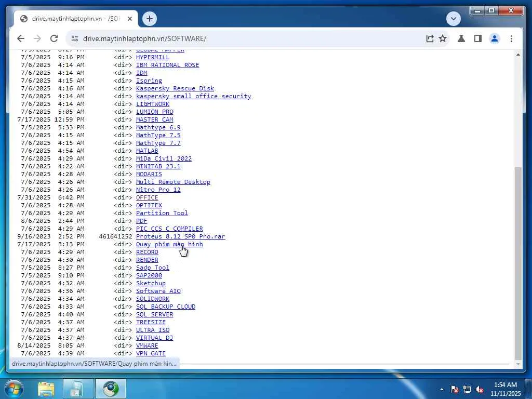Image resolution: width=532 pixels, height=399 pixels.
Task: Open the SOLIDWORK folder link
Action: (152, 299)
